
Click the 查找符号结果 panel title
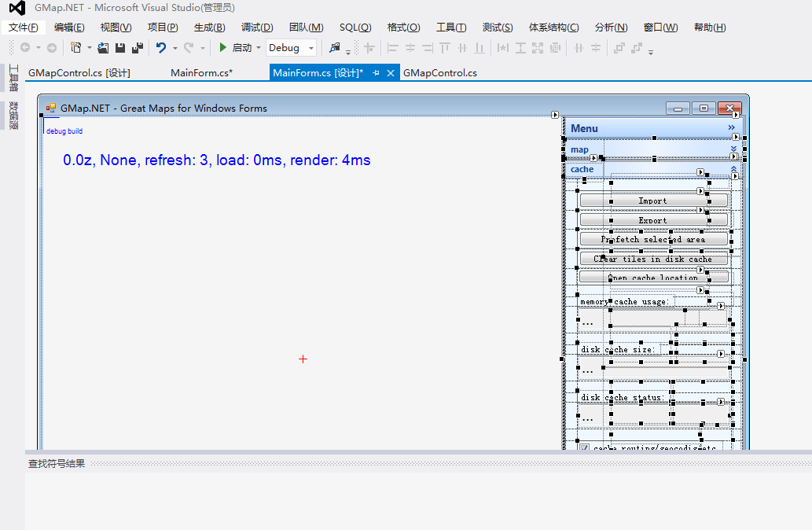(57, 464)
